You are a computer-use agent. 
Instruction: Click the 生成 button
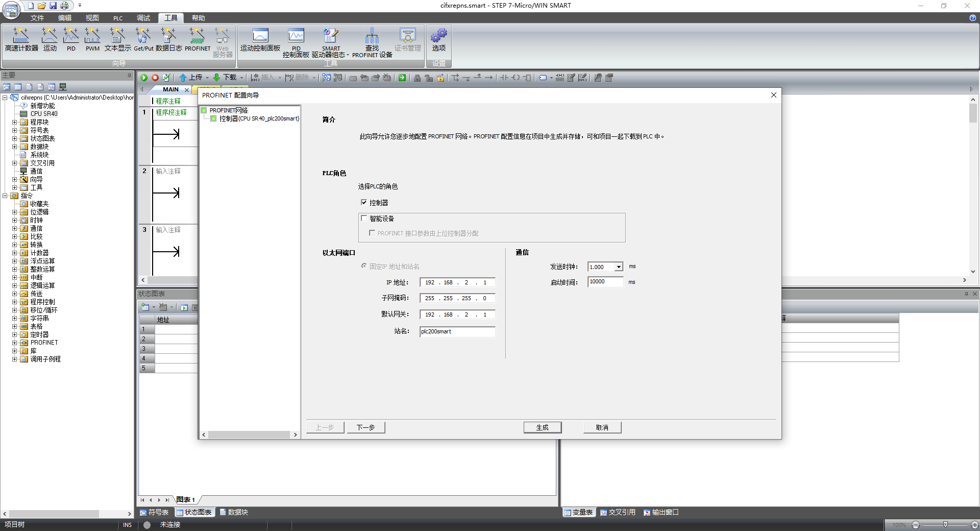[x=542, y=427]
